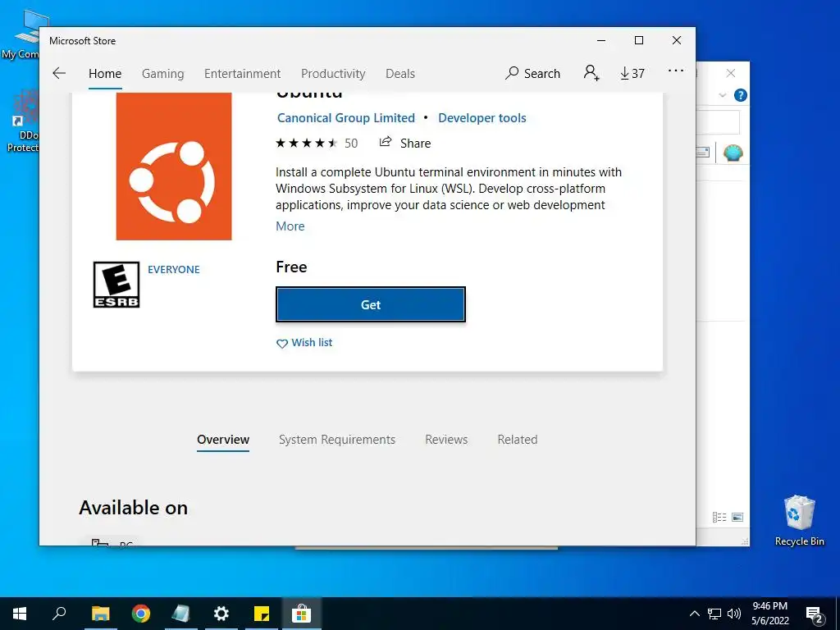
Task: Select My Computer desktop icon
Action: 21,34
